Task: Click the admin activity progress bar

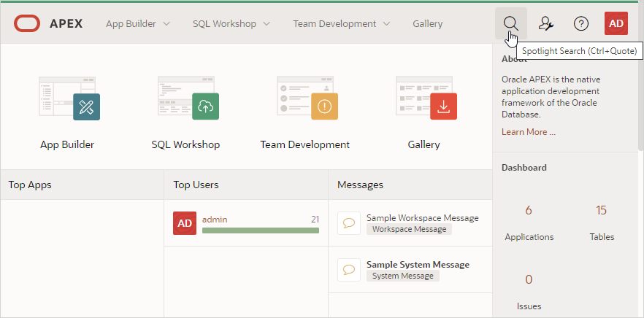Action: 261,230
